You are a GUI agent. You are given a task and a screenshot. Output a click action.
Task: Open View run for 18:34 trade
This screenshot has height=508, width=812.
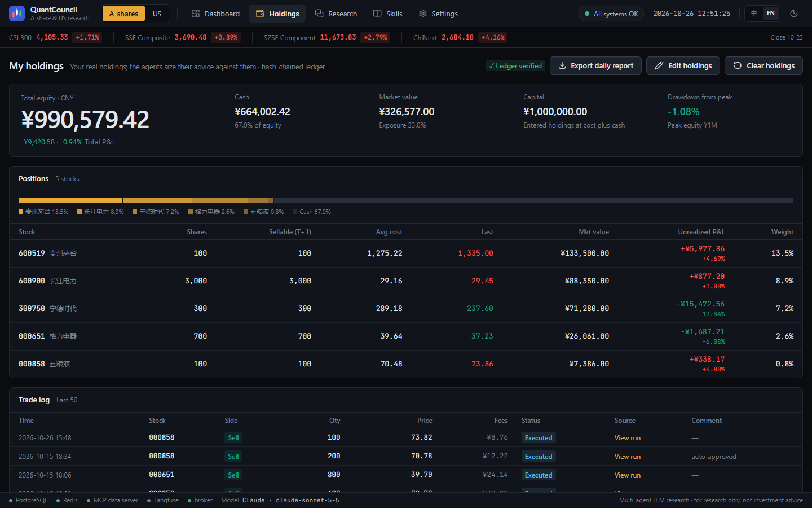coord(628,457)
